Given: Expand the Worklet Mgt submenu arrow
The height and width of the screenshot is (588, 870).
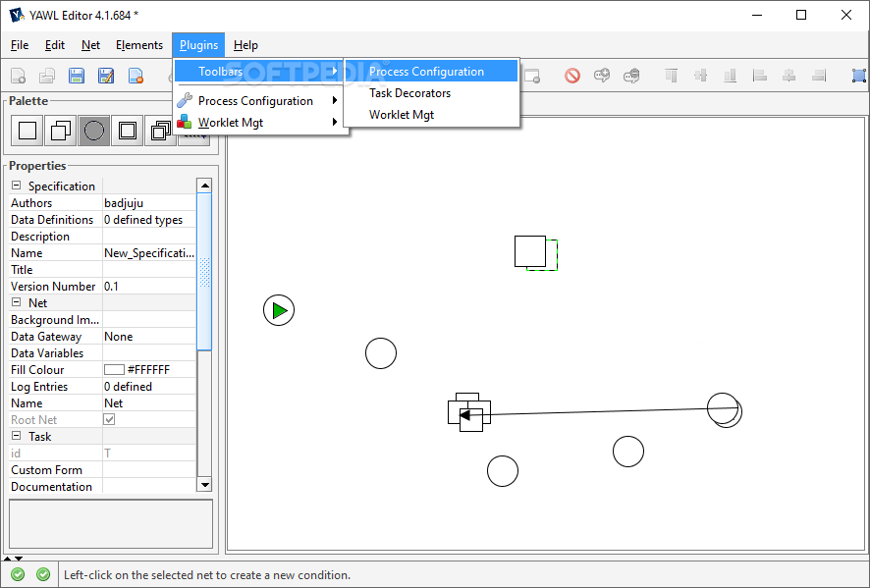Looking at the screenshot, I should [x=335, y=122].
